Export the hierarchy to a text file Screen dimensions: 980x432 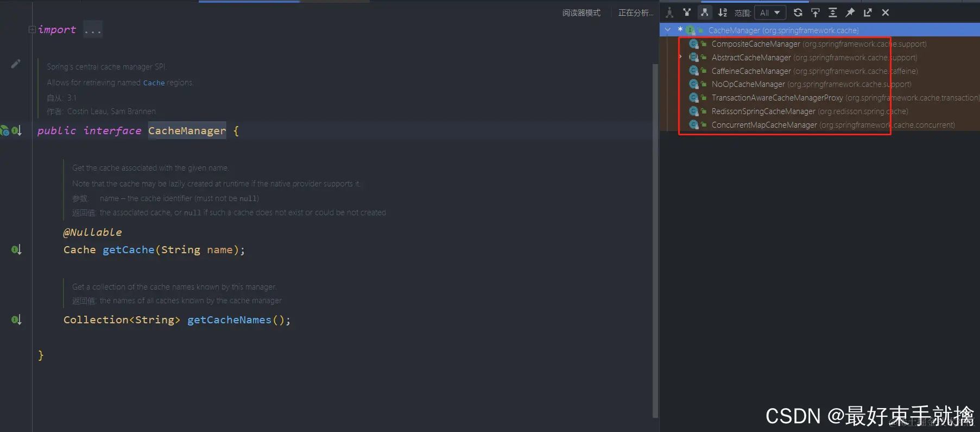click(868, 12)
